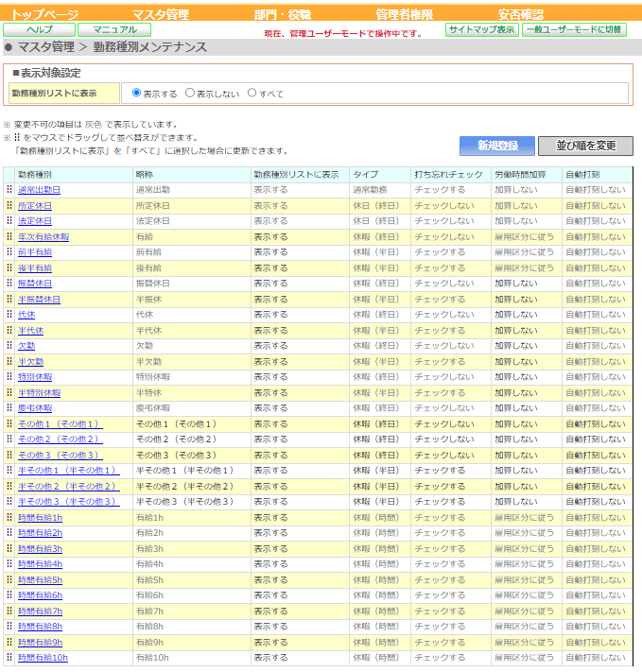
Task: Click the drag handle beside 時間有給10h
Action: coord(9,657)
